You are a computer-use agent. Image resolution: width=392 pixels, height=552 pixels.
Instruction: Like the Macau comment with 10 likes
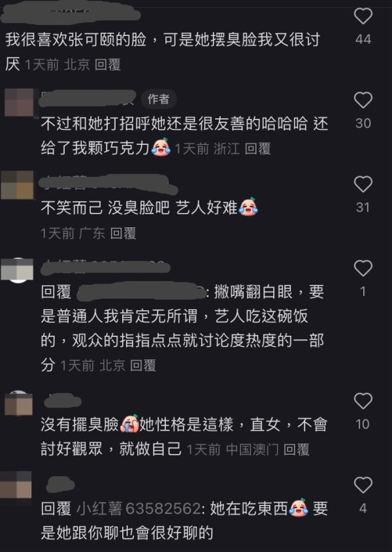pyautogui.click(x=363, y=401)
